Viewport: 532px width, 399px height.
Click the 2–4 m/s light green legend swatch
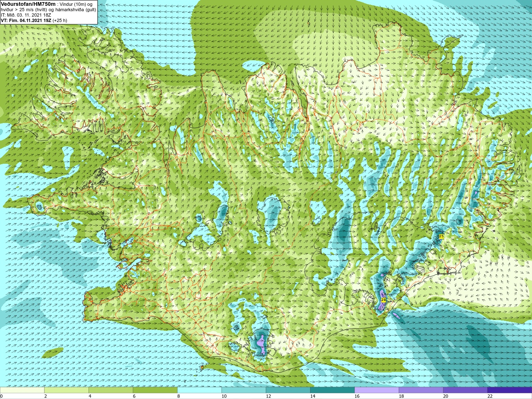tap(66, 390)
